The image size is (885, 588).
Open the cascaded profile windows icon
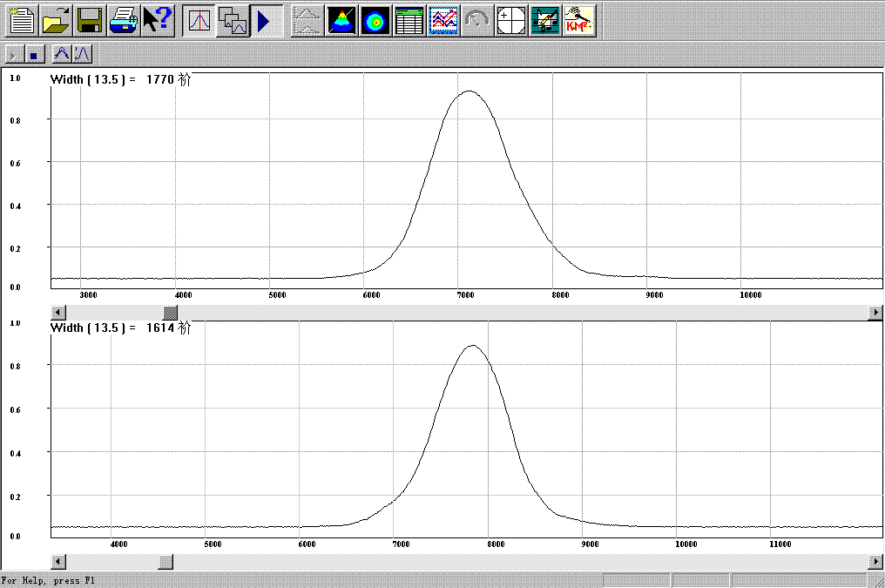[233, 20]
